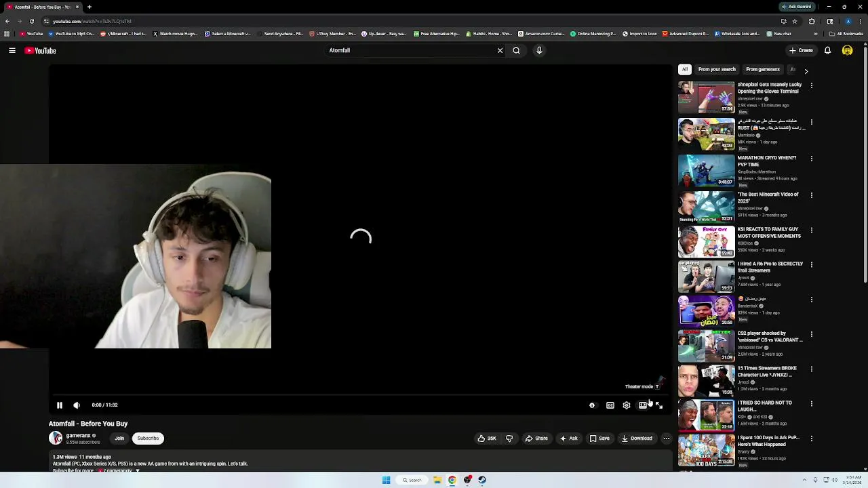Open Chrome from the taskbar
The height and width of the screenshot is (488, 868).
point(452,480)
